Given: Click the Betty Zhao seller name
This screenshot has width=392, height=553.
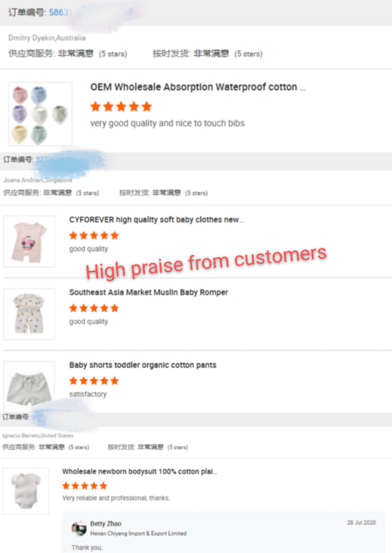Looking at the screenshot, I should (x=106, y=524).
